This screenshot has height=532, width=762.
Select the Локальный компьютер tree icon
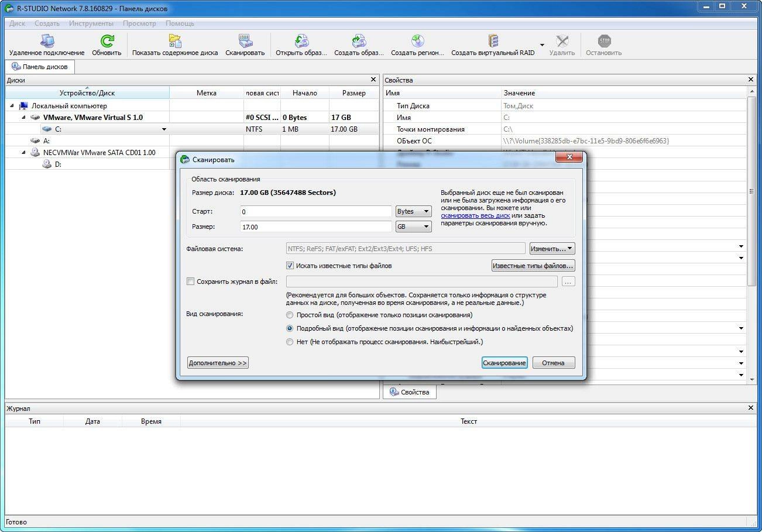(23, 106)
